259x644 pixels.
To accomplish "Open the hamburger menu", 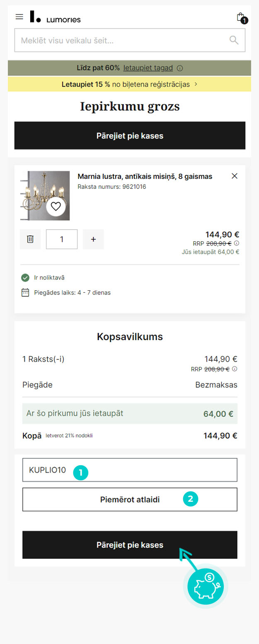I will pos(19,17).
